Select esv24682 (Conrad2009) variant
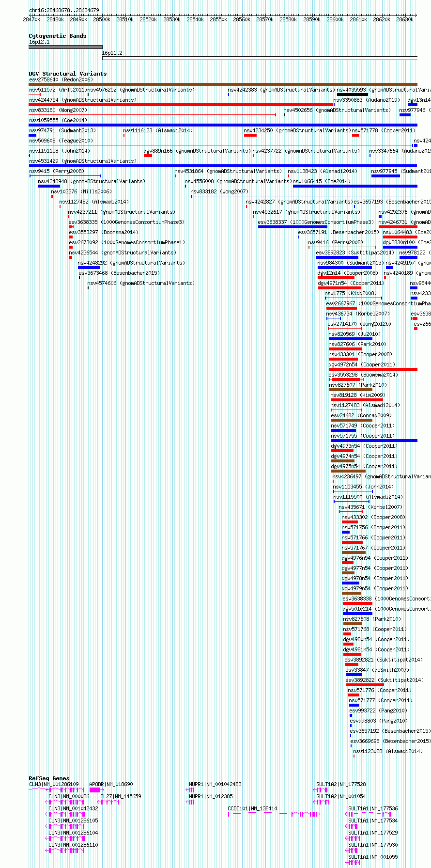 point(361,415)
